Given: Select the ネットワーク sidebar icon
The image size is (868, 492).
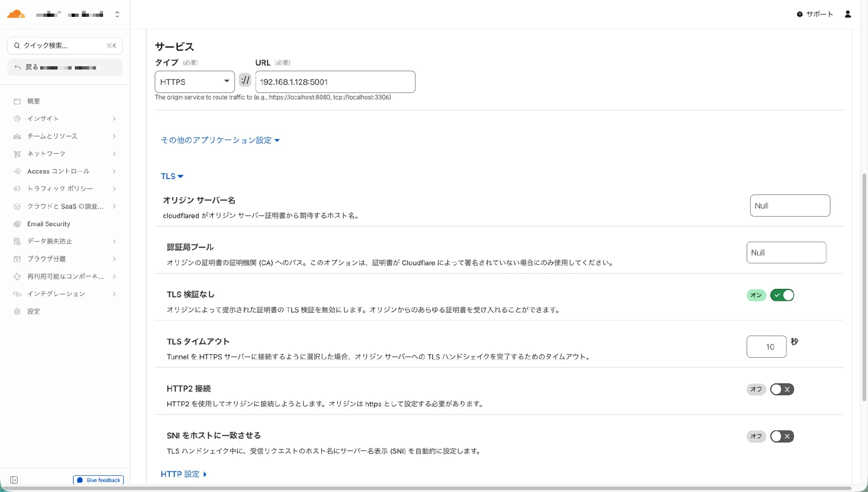Looking at the screenshot, I should coord(17,154).
